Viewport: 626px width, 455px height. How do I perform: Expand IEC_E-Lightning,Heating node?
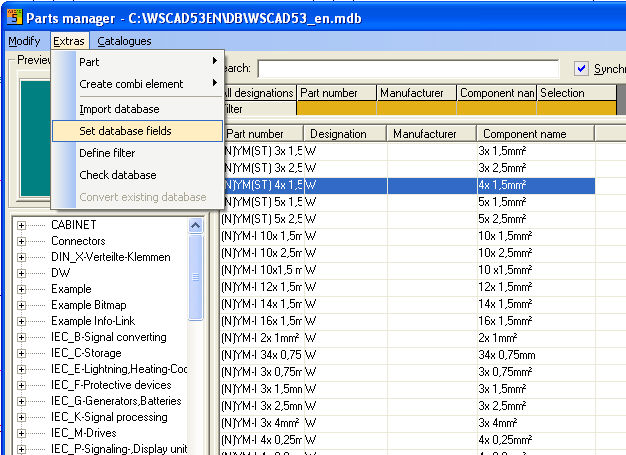[x=22, y=369]
